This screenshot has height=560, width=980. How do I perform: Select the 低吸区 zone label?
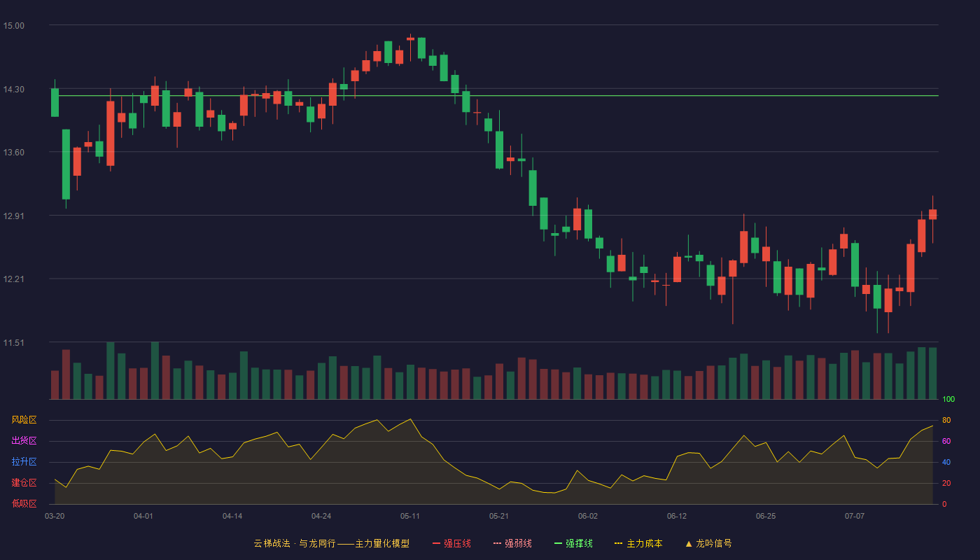24,504
